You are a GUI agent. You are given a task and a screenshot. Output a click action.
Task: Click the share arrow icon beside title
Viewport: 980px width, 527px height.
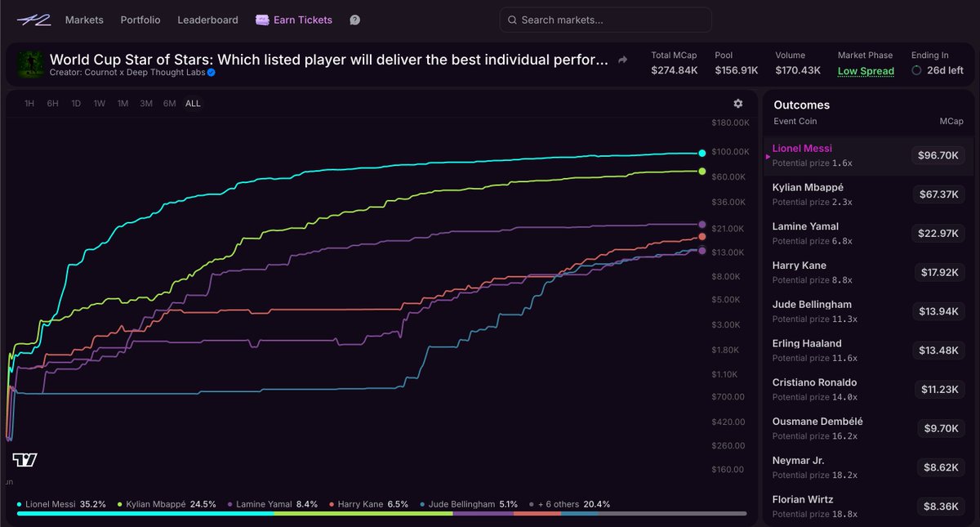(x=623, y=60)
